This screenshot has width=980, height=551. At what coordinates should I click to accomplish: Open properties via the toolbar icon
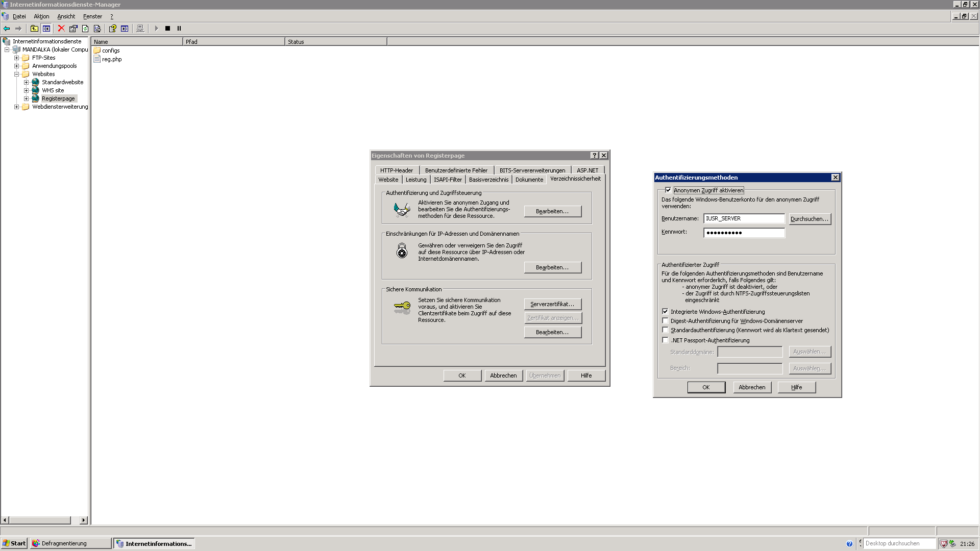click(73, 29)
